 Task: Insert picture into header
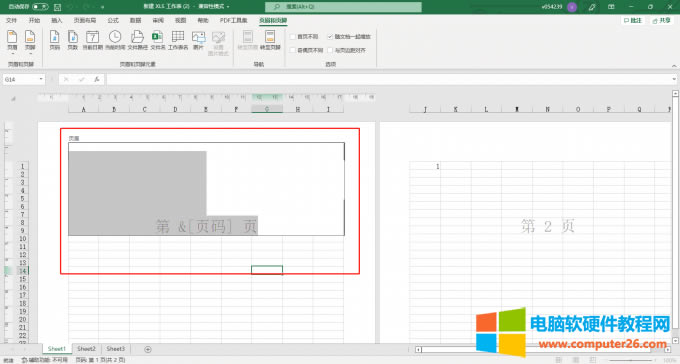[x=198, y=40]
